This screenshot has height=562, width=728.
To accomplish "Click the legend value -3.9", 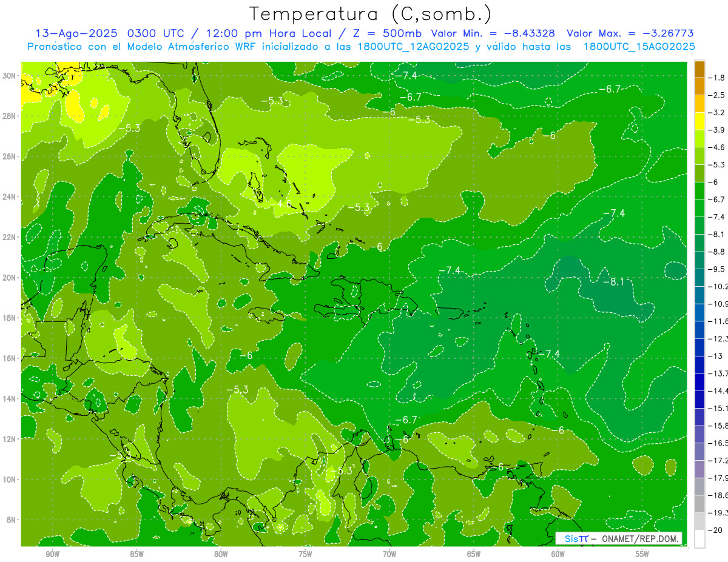I will [718, 130].
